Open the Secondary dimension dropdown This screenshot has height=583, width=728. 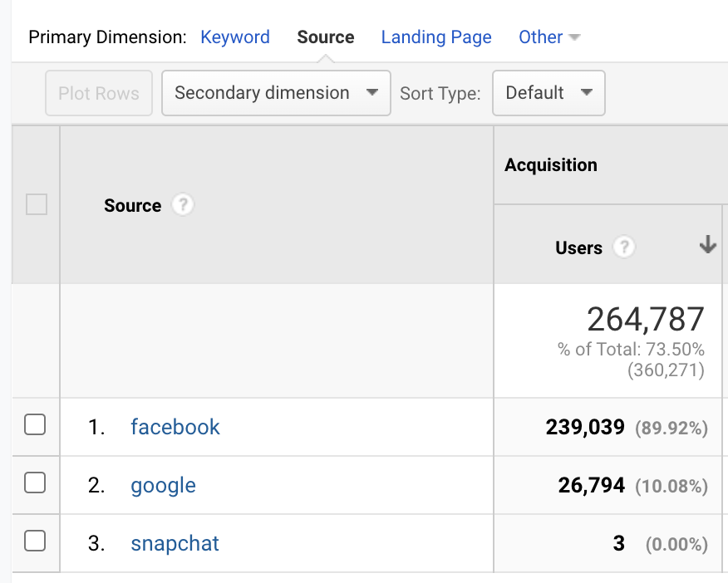[x=276, y=93]
